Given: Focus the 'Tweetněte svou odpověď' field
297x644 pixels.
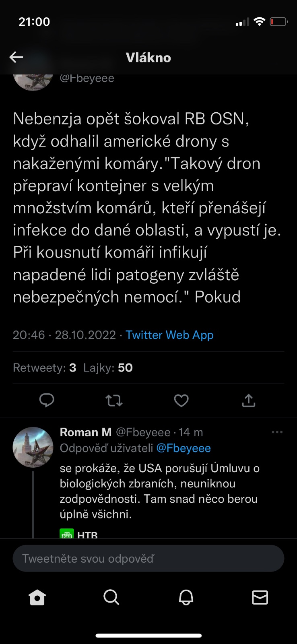Looking at the screenshot, I should (x=148, y=558).
